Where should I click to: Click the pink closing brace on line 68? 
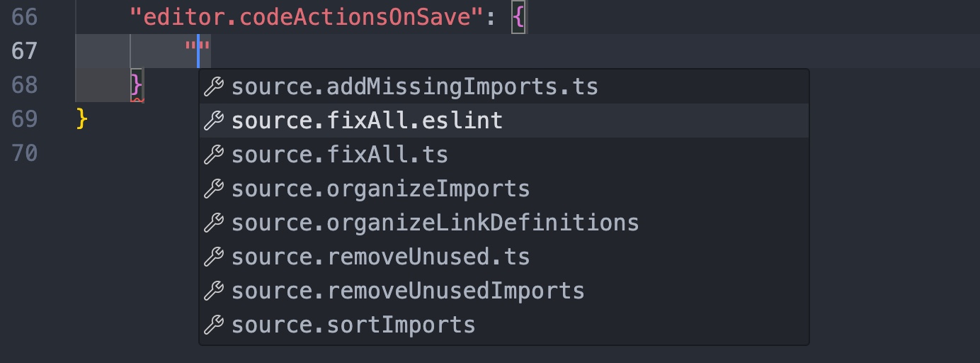(x=137, y=85)
